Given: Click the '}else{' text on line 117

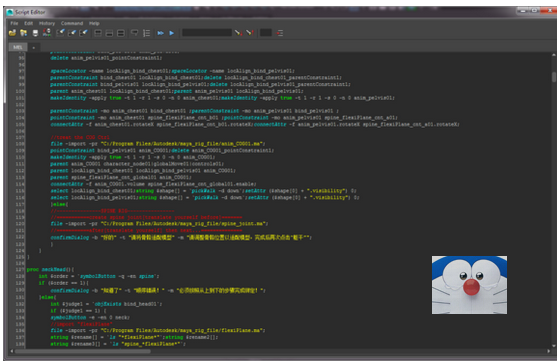Looking at the screenshot, I should 59,204.
